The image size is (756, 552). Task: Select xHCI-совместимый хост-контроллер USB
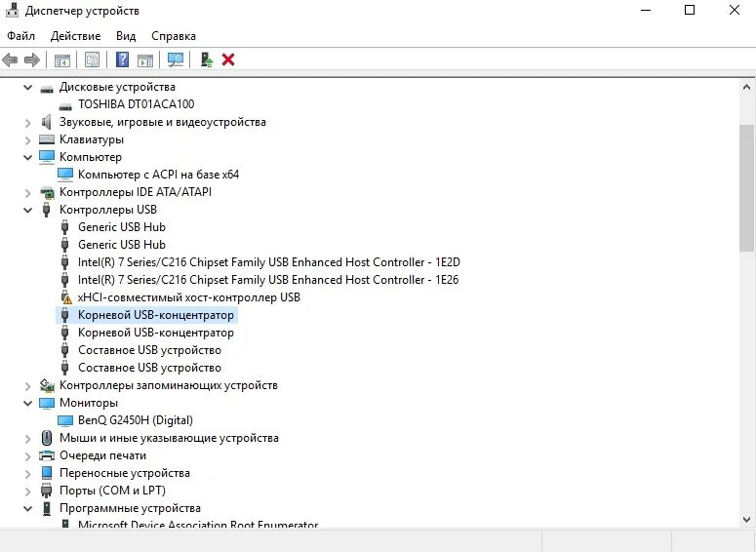click(189, 297)
